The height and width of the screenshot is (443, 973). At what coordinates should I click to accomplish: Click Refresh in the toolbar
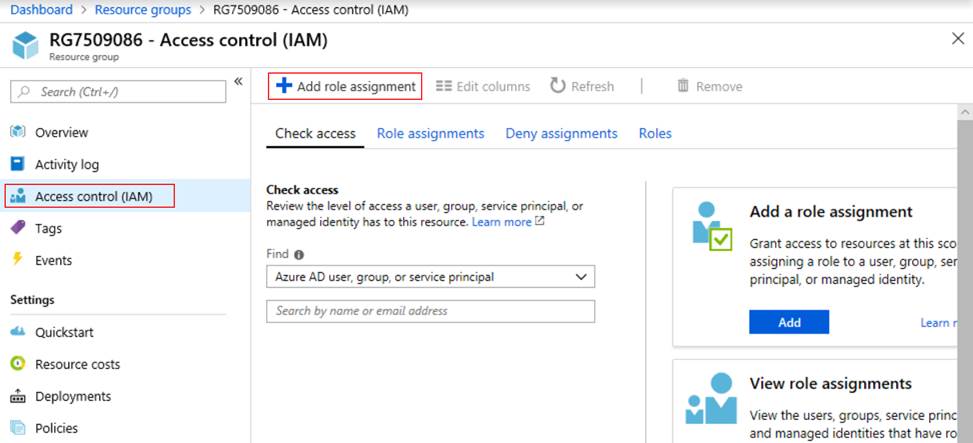pyautogui.click(x=582, y=86)
